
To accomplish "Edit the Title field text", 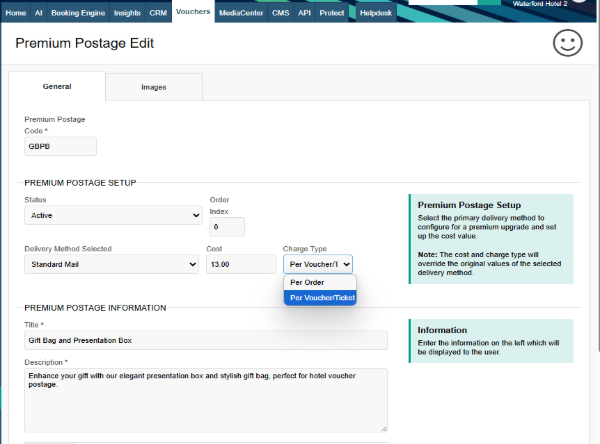I will point(206,340).
